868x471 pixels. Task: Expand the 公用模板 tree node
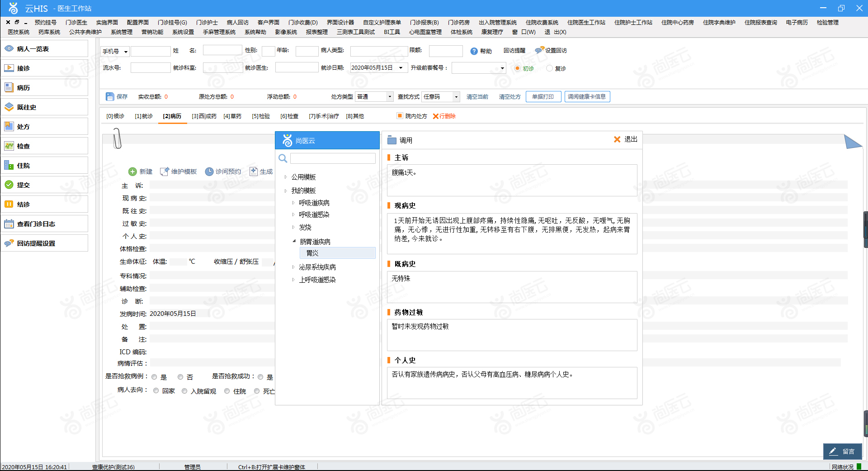pos(286,177)
